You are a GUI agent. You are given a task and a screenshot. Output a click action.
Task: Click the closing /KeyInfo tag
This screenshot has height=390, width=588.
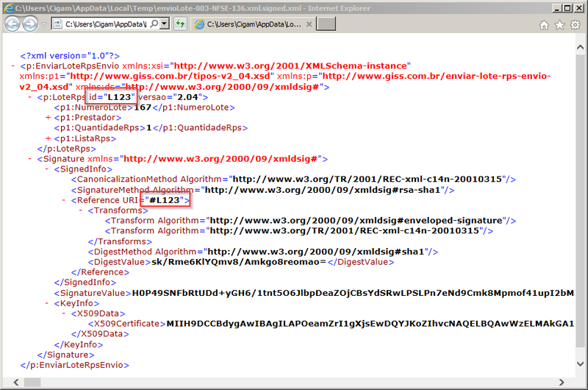79,344
